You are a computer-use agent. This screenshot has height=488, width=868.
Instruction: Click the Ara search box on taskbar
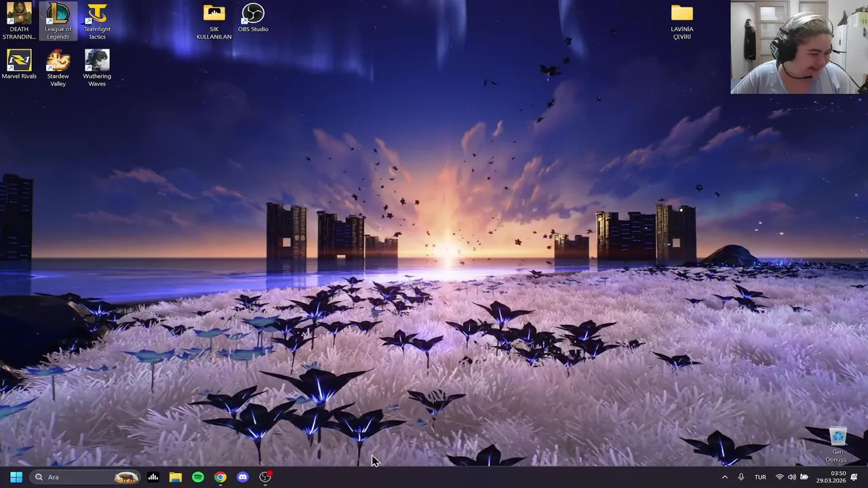click(x=85, y=477)
